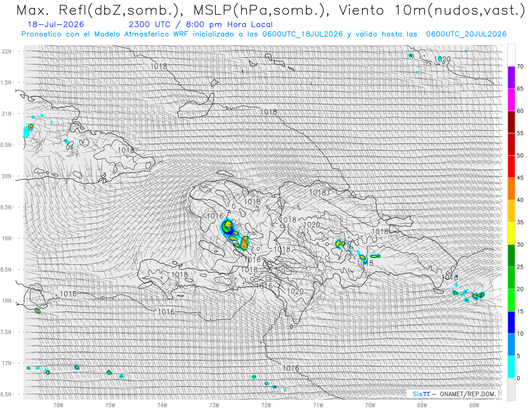Click the "18N" latitude axis label

(8, 301)
